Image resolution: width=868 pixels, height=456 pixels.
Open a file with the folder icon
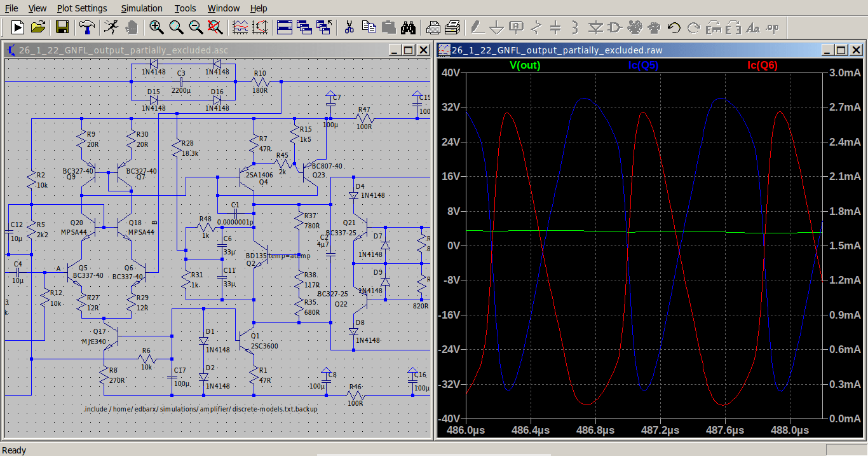[x=38, y=27]
